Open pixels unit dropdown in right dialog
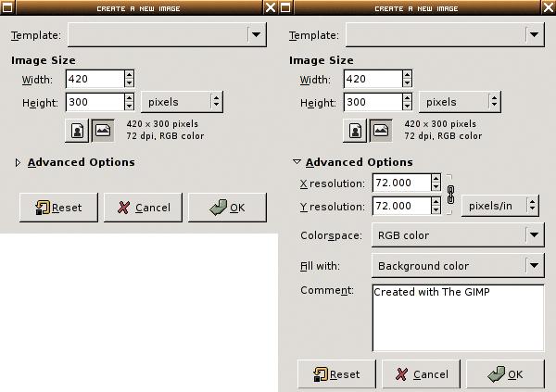Screen dimensions: 556x392 coord(460,102)
